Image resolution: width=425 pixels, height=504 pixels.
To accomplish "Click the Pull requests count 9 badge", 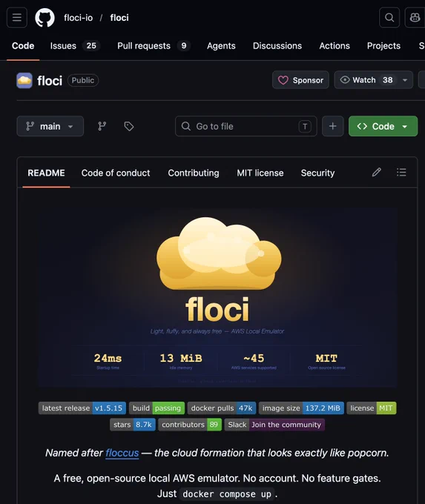I will click(183, 46).
